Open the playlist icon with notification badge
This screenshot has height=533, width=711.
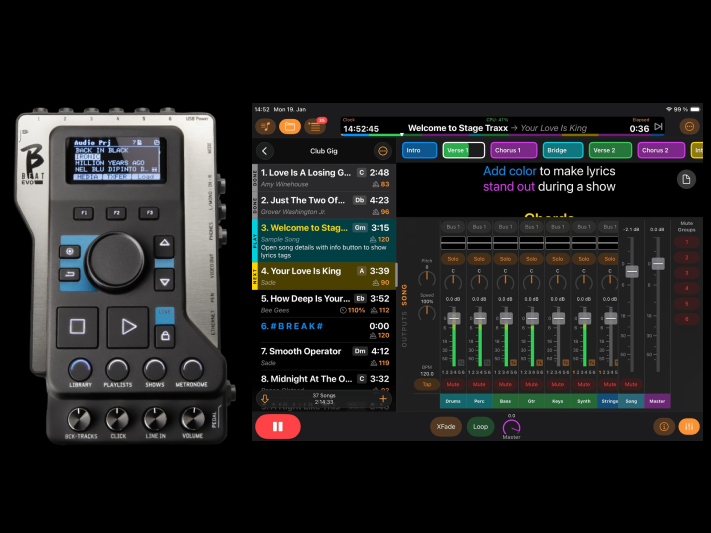[314, 127]
